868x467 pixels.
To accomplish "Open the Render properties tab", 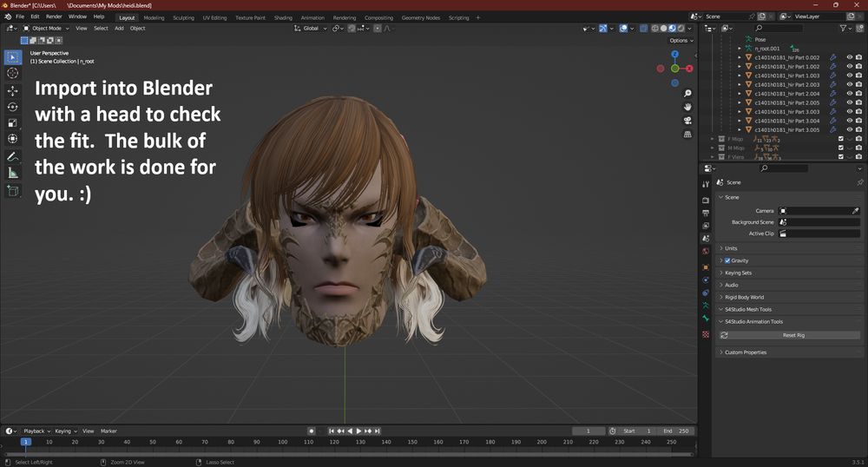I will pos(705,200).
